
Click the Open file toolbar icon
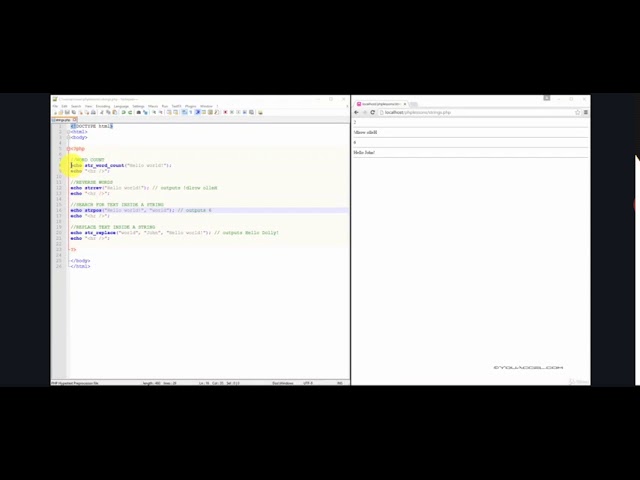(61, 112)
